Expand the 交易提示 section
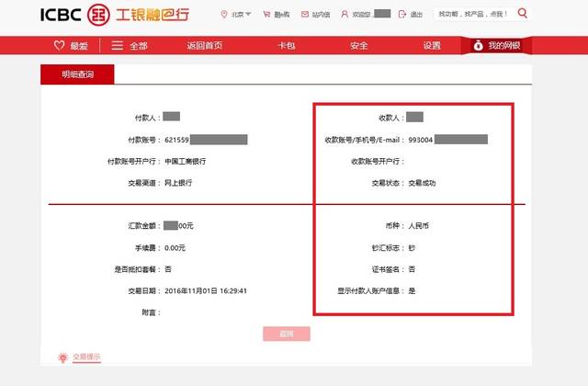The height and width of the screenshot is (386, 588). tap(86, 357)
